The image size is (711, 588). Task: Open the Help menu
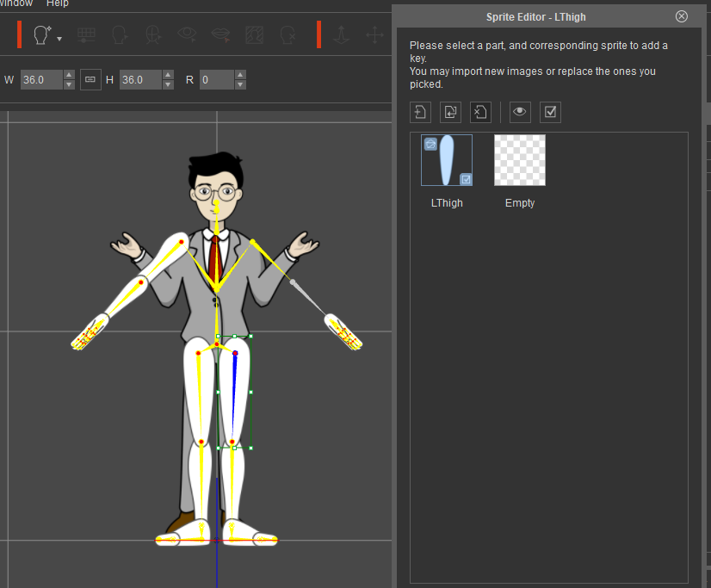click(x=57, y=3)
